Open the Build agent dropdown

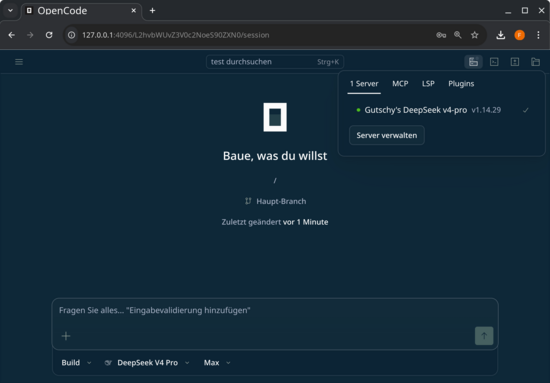click(76, 363)
